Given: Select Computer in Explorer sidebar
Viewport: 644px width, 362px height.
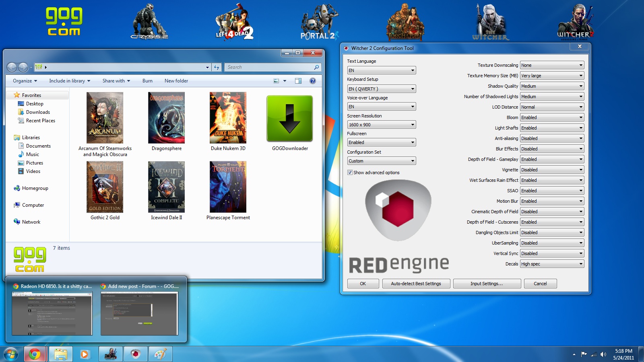Looking at the screenshot, I should tap(33, 205).
